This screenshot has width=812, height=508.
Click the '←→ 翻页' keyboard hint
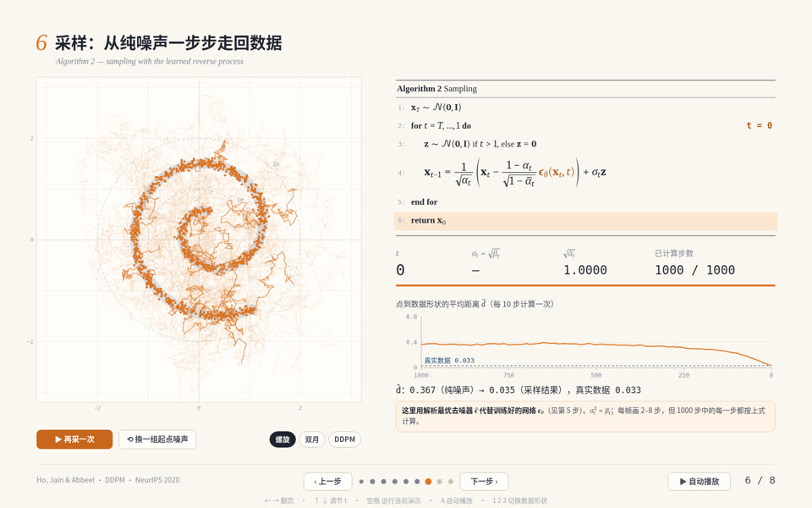278,500
